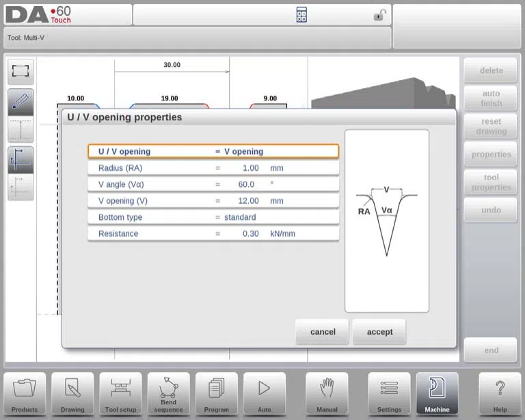Select the zoom-to-fit frame tool
This screenshot has width=525, height=420.
21,71
